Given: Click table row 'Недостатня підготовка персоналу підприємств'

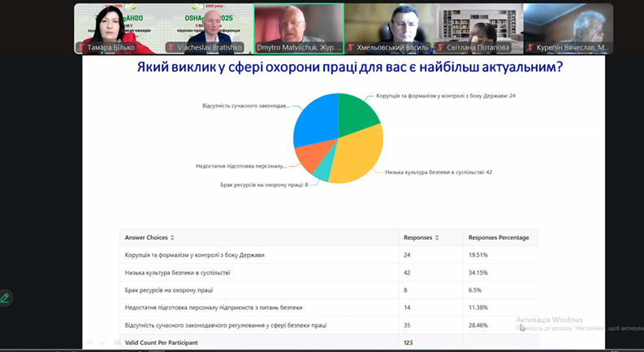Looking at the screenshot, I should (x=330, y=307).
